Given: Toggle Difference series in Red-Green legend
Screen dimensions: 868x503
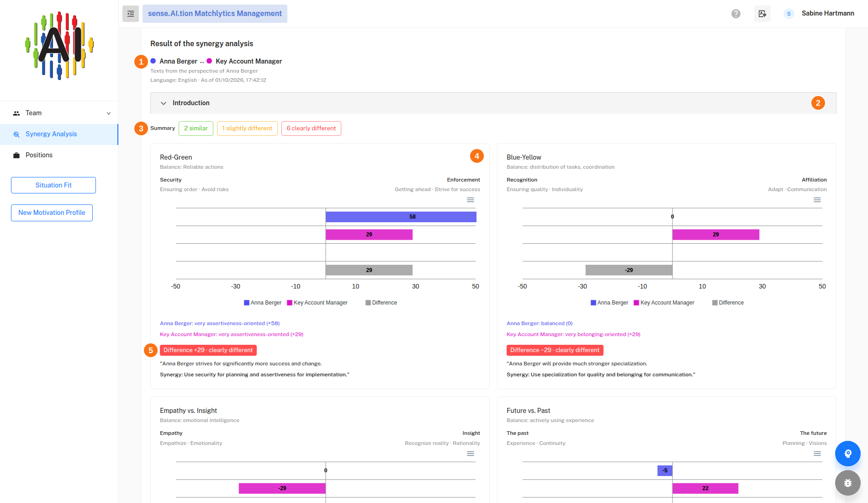Looking at the screenshot, I should (x=381, y=303).
